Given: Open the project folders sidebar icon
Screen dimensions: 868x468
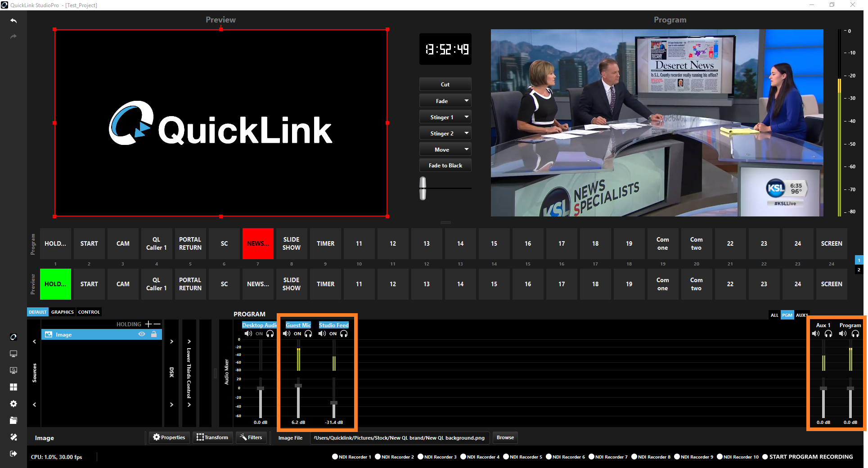Looking at the screenshot, I should coord(13,420).
